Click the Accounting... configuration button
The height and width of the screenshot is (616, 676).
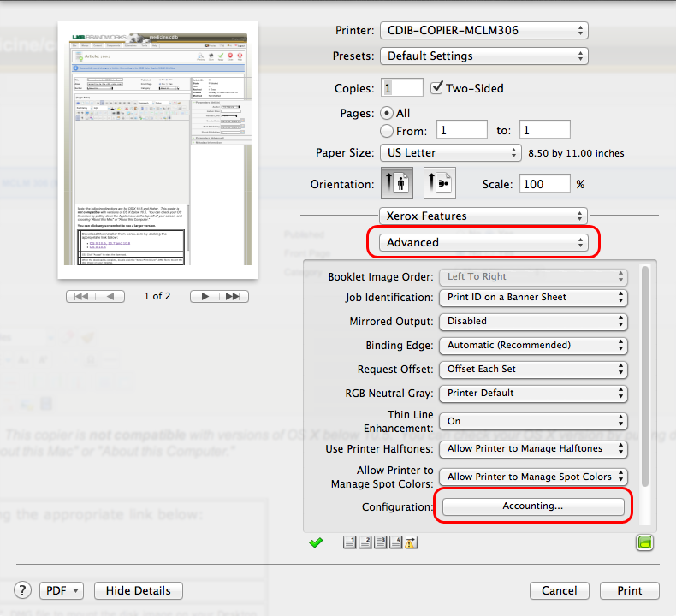tap(532, 506)
